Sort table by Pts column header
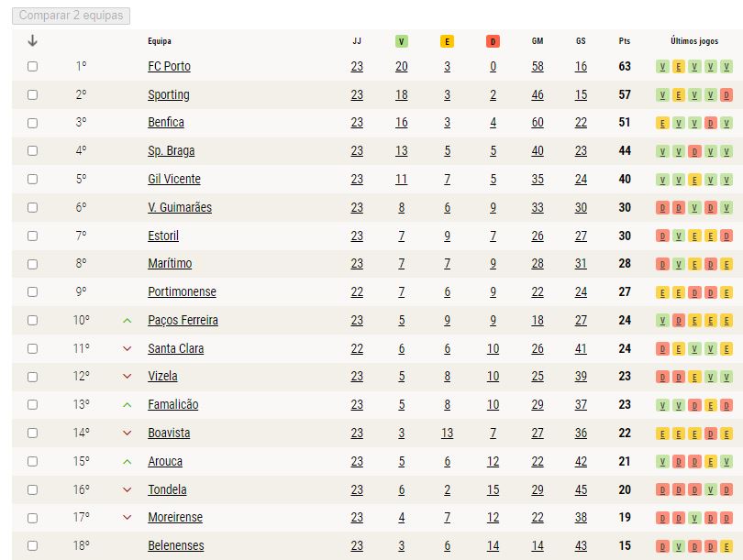 624,41
